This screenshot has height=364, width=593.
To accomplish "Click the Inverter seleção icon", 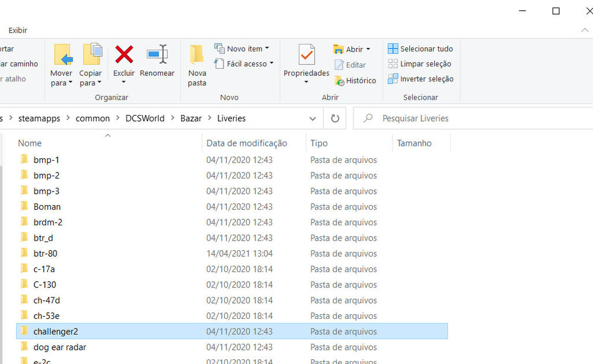I will [393, 79].
